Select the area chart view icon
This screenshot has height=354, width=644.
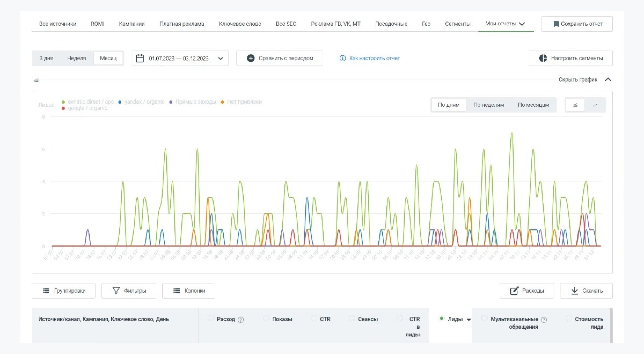pos(575,105)
